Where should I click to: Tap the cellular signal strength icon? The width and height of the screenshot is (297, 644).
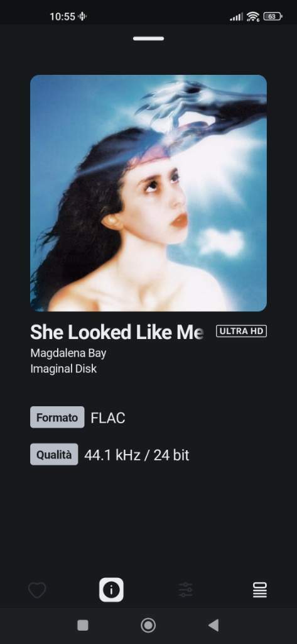(x=236, y=16)
